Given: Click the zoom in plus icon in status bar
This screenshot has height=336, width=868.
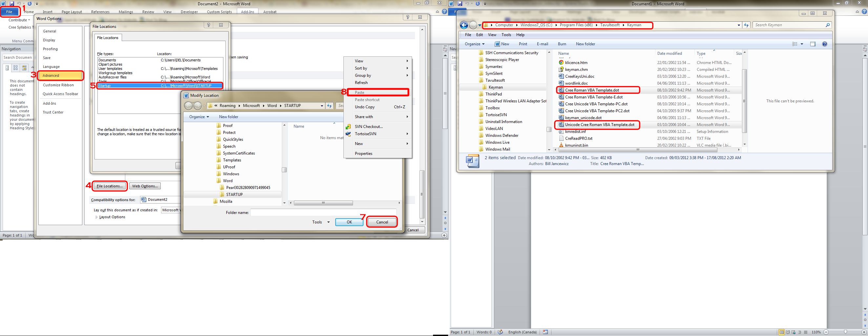Looking at the screenshot, I should tap(864, 332).
